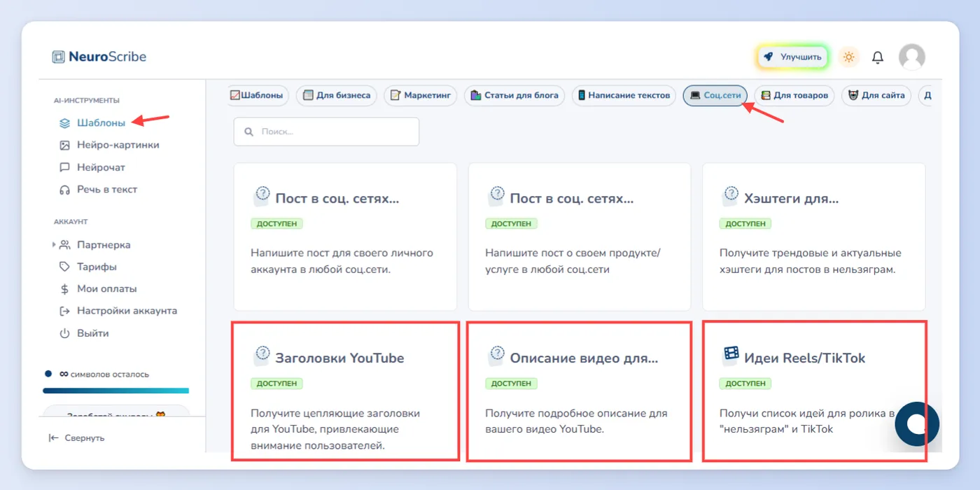Expand the Партнерка tree arrow

[x=54, y=245]
